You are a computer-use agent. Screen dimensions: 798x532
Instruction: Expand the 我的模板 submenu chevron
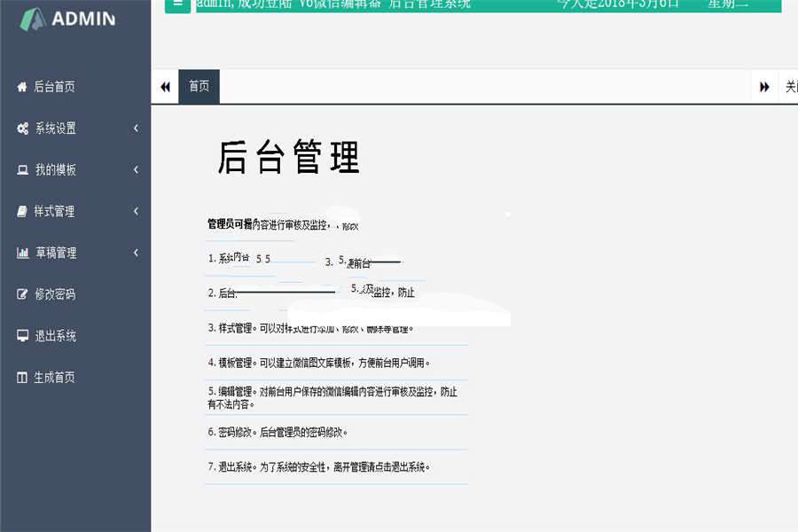[136, 169]
